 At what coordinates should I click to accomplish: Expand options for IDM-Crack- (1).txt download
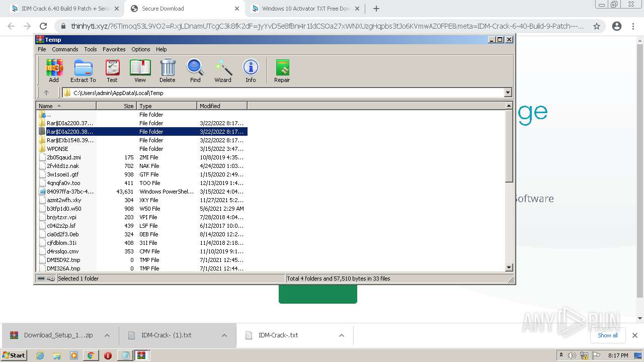tap(224, 335)
